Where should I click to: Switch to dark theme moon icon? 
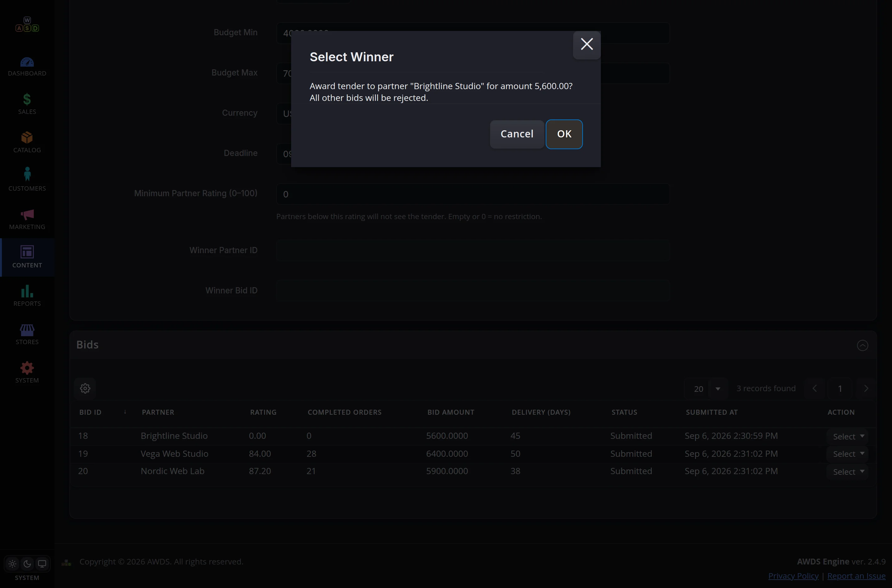27,564
